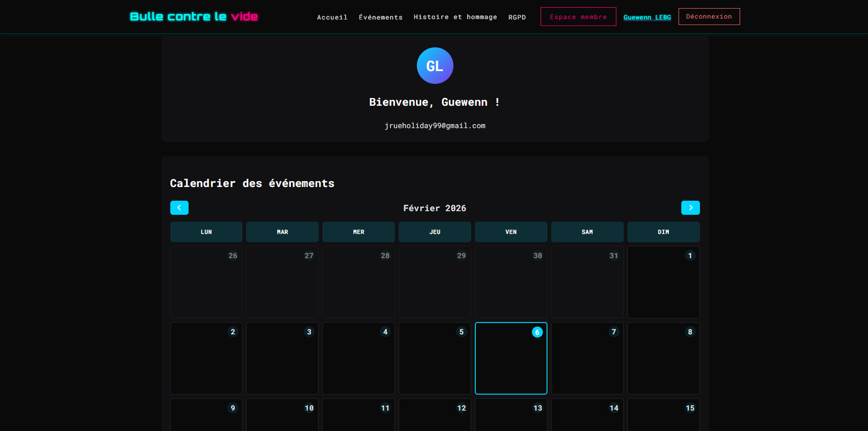Go to the previous month in calendar
Screen dimensions: 868x431
(179, 208)
